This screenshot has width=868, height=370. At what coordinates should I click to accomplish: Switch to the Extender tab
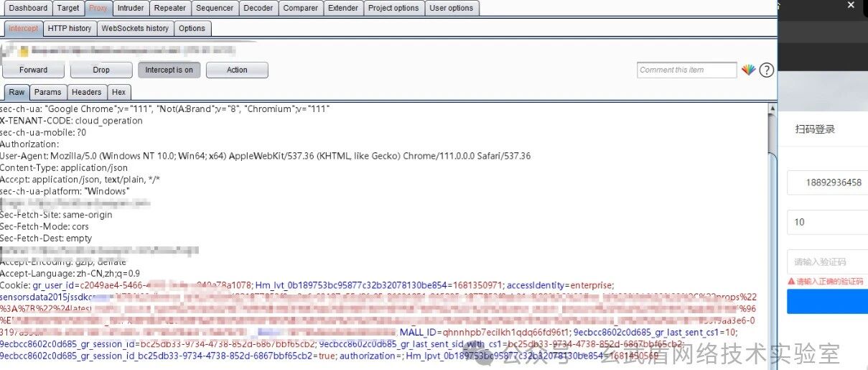tap(343, 8)
